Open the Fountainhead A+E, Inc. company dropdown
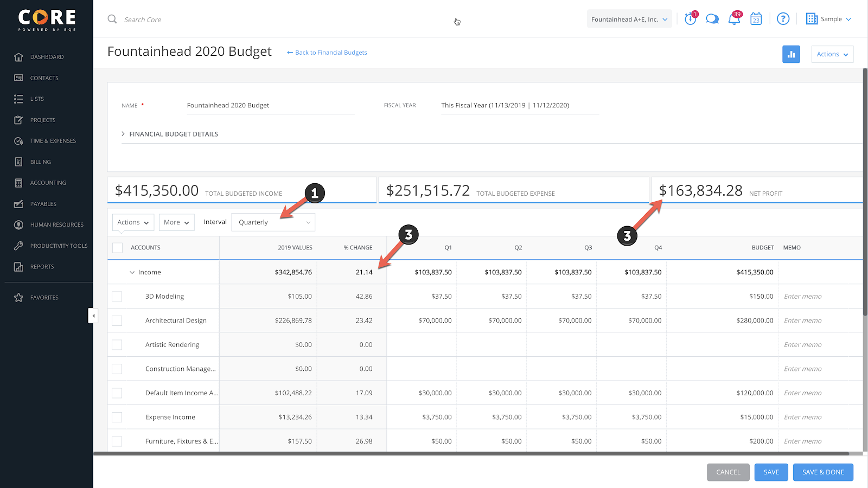The image size is (868, 488). pyautogui.click(x=629, y=19)
